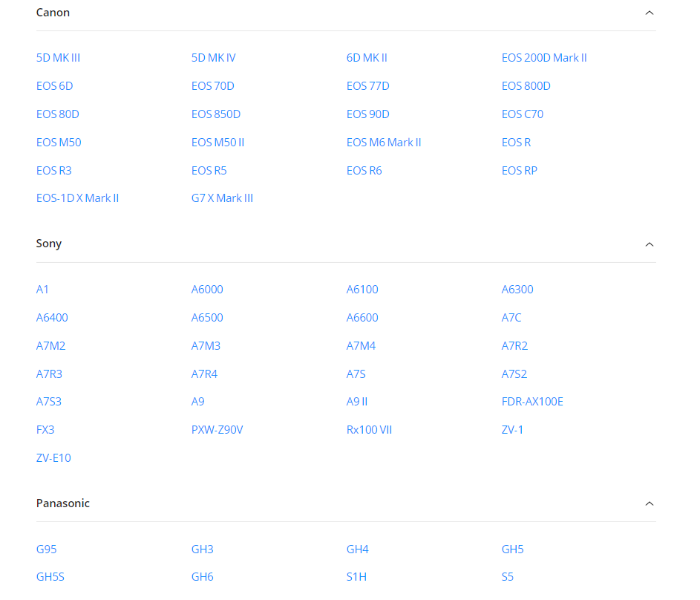Collapse the Panasonic section chevron
Image resolution: width=700 pixels, height=600 pixels.
pos(649,503)
